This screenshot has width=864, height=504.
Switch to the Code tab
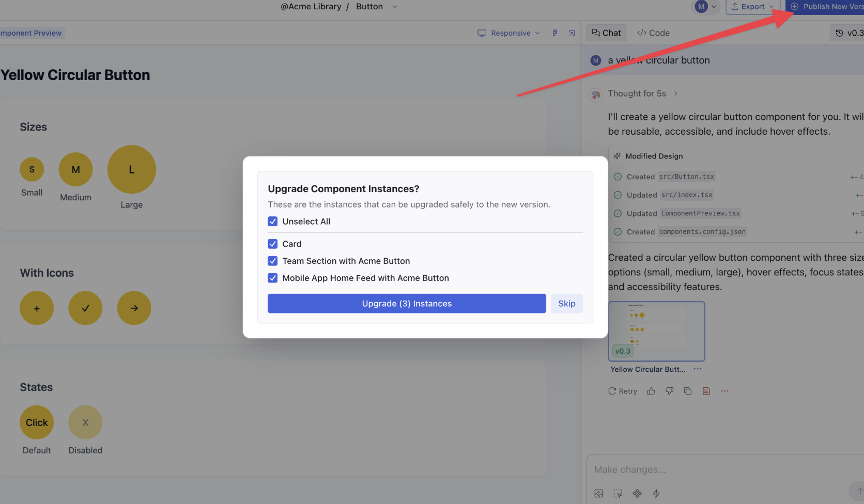[653, 33]
